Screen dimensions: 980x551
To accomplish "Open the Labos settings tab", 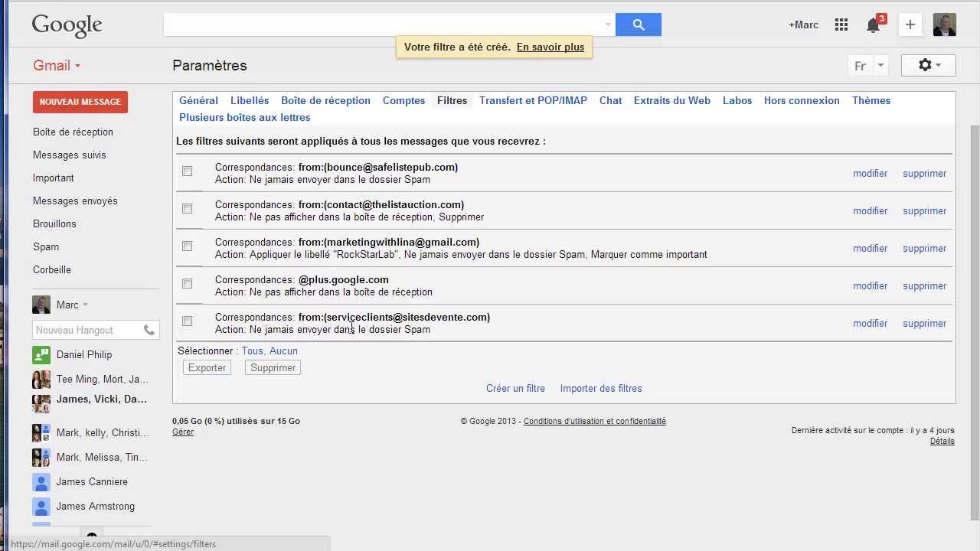I will click(737, 100).
